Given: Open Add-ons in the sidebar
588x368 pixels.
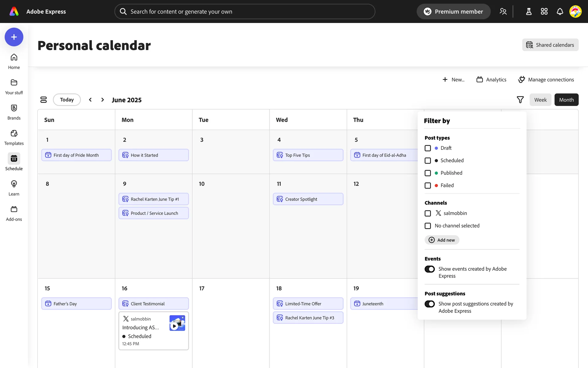Looking at the screenshot, I should 14,213.
